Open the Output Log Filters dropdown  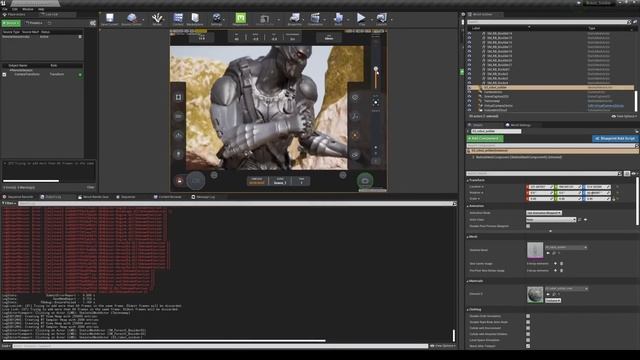point(9,203)
